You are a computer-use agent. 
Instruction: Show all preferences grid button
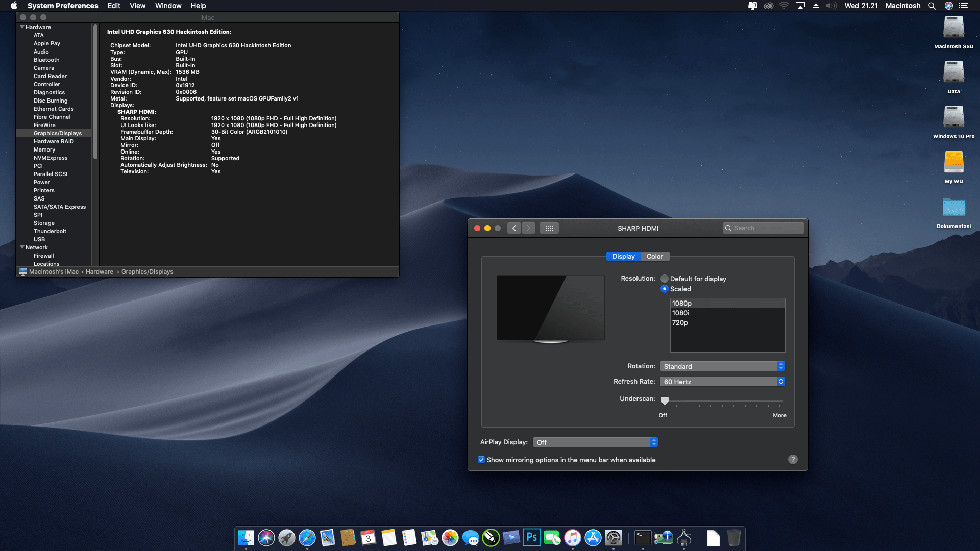pyautogui.click(x=549, y=228)
